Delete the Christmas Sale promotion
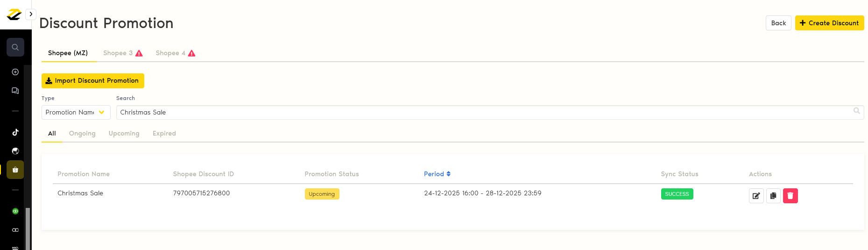Image resolution: width=868 pixels, height=250 pixels. [790, 196]
